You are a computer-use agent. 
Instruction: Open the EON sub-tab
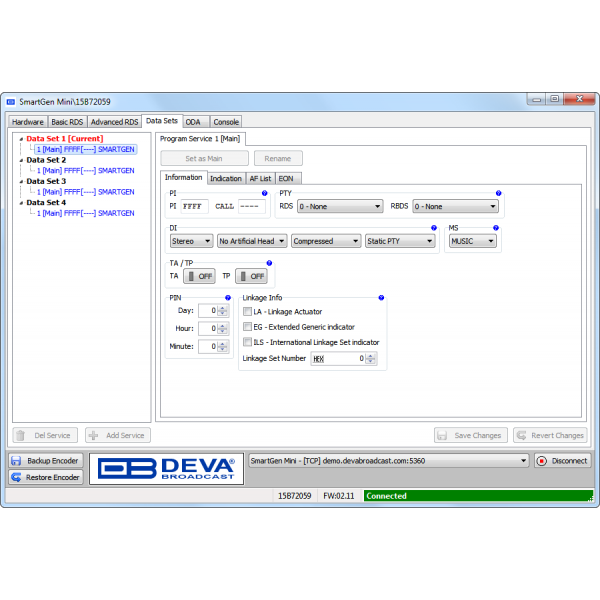coord(288,178)
